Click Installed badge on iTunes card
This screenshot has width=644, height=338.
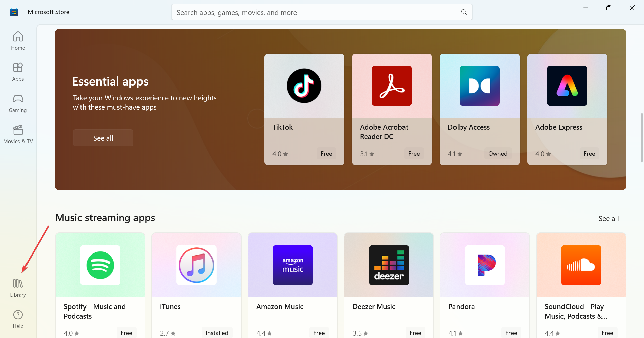217,333
